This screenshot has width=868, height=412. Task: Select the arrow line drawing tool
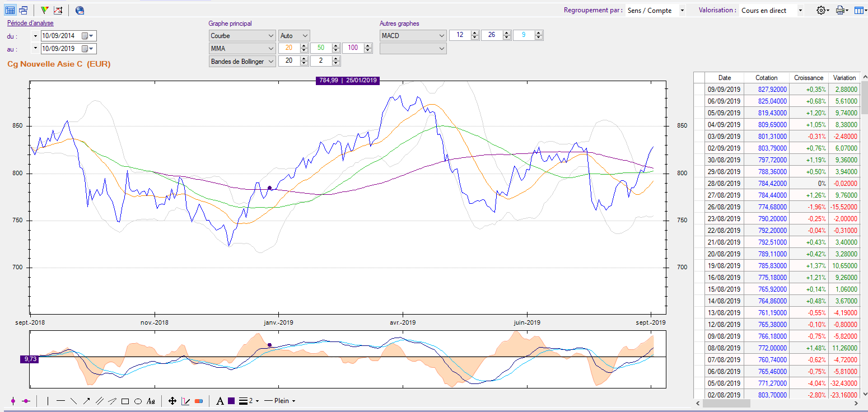coord(87,401)
